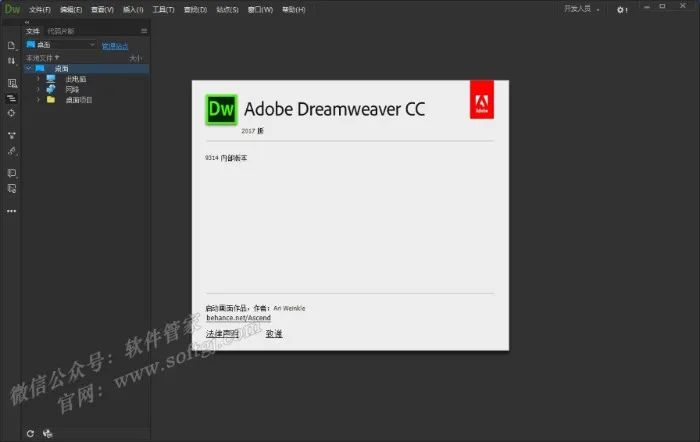The image size is (700, 442).
Task: Select the 桌面 root row in file tree
Action: pyautogui.click(x=87, y=68)
